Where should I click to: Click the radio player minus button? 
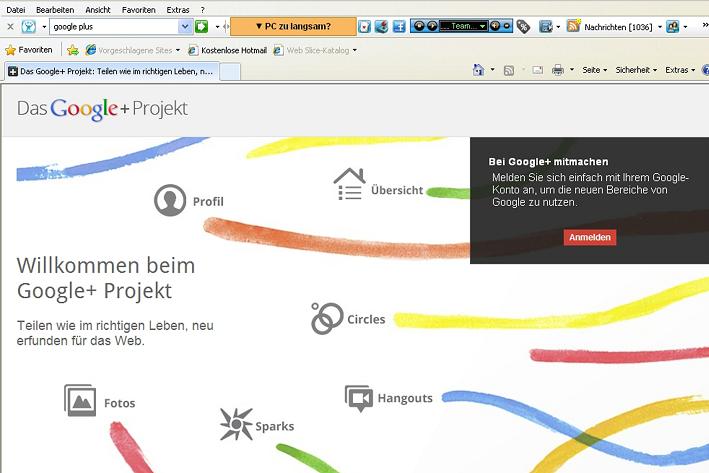pos(507,26)
